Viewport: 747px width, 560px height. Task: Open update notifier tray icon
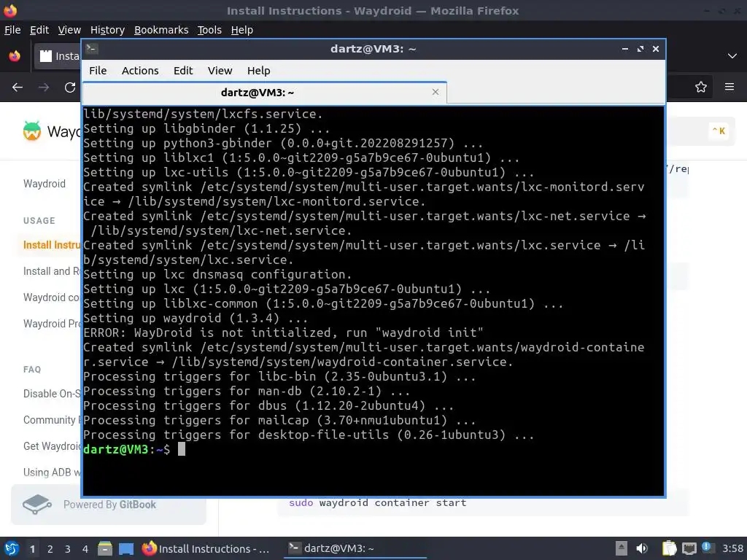click(707, 548)
